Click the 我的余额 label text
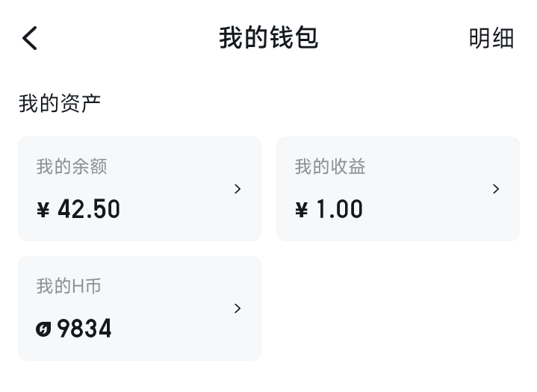 (x=72, y=167)
